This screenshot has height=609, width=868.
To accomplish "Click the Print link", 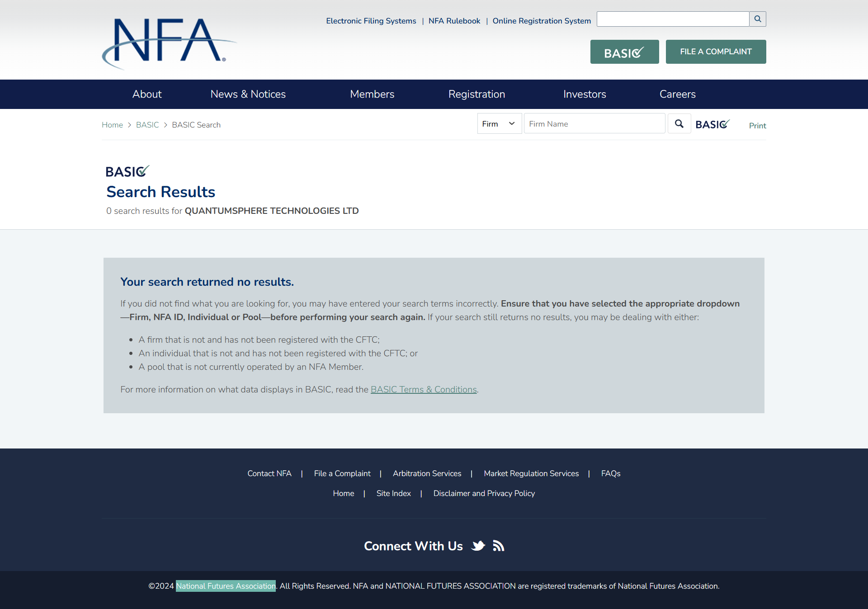I will pos(757,126).
